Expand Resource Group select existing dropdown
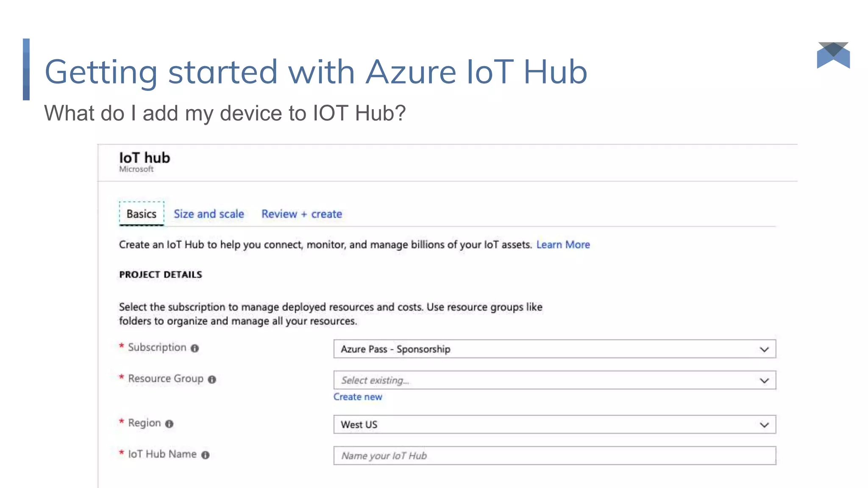Image resolution: width=868 pixels, height=488 pixels. tap(555, 380)
